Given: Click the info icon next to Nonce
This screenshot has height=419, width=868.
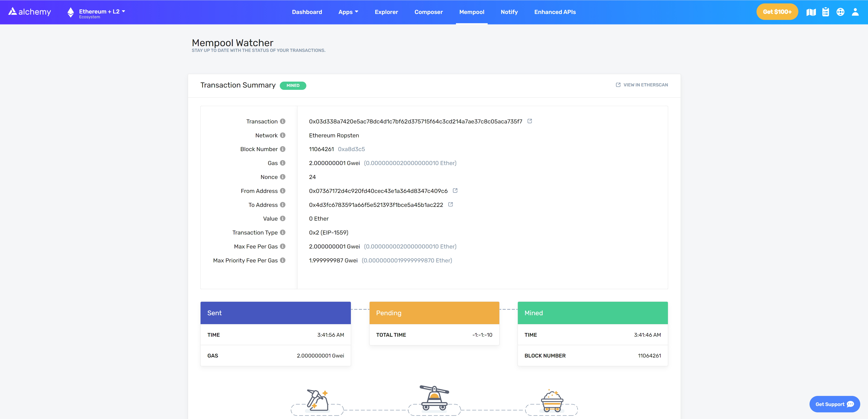Looking at the screenshot, I should [x=283, y=177].
